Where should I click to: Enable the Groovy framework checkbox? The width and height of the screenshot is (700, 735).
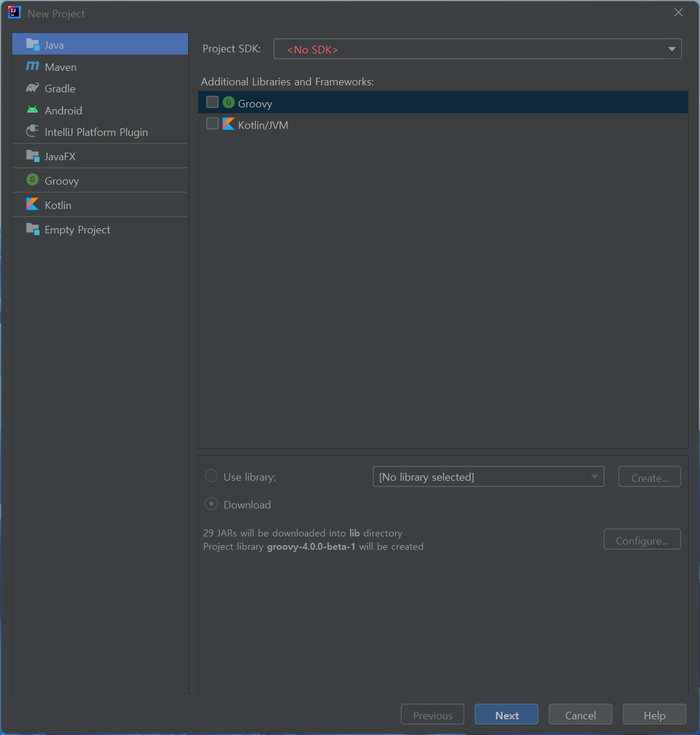(212, 102)
